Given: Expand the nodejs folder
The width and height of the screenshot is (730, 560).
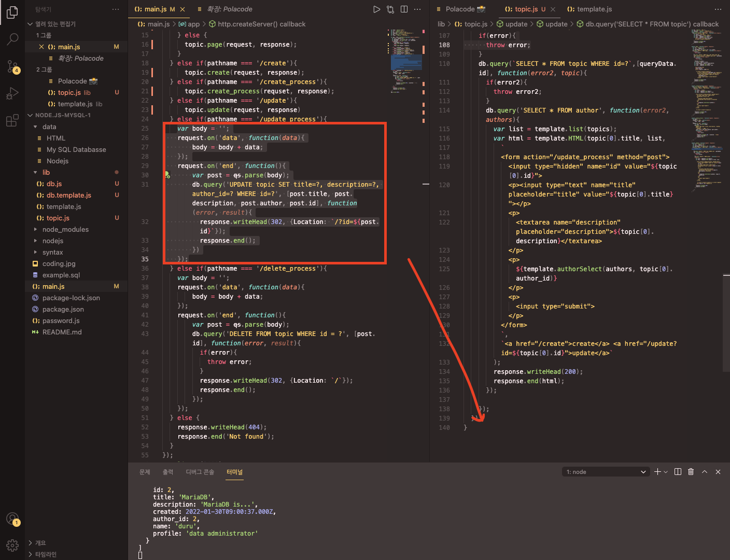Looking at the screenshot, I should (35, 241).
